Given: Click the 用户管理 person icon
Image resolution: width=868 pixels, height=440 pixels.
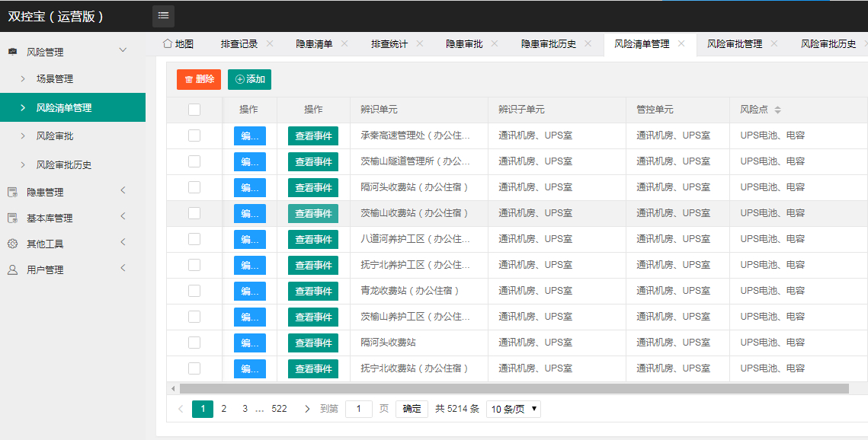Looking at the screenshot, I should click(x=12, y=269).
